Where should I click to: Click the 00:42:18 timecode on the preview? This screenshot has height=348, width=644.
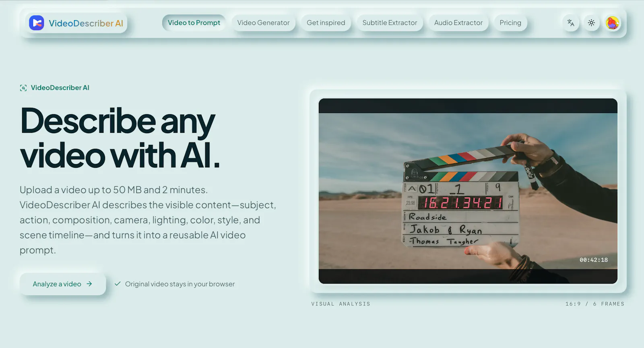point(594,260)
